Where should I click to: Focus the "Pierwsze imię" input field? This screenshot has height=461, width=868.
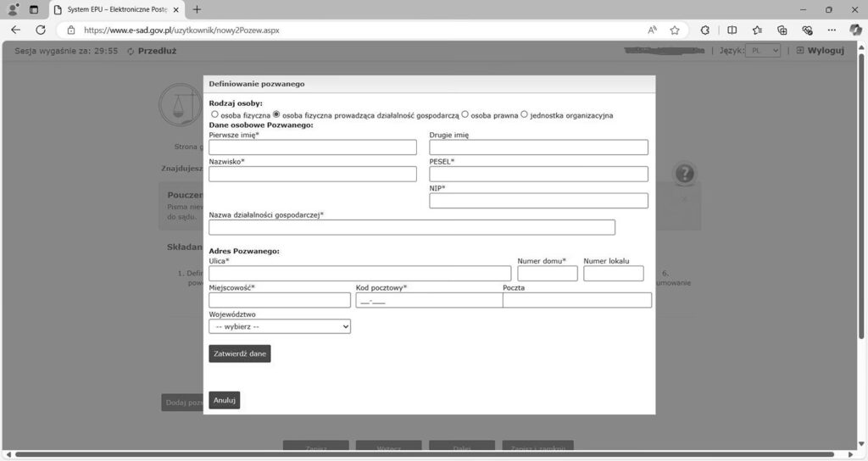[313, 147]
